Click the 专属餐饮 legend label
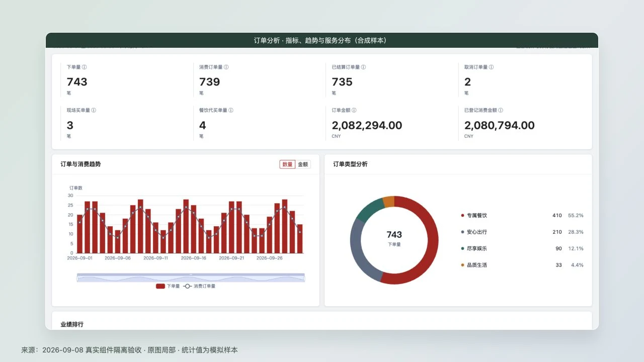Screen dimensions: 644x362 click(477, 215)
